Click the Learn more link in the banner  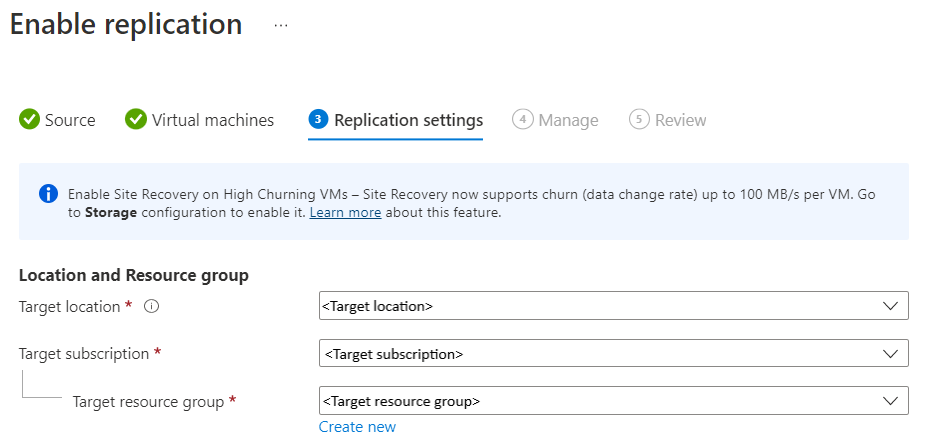click(345, 213)
